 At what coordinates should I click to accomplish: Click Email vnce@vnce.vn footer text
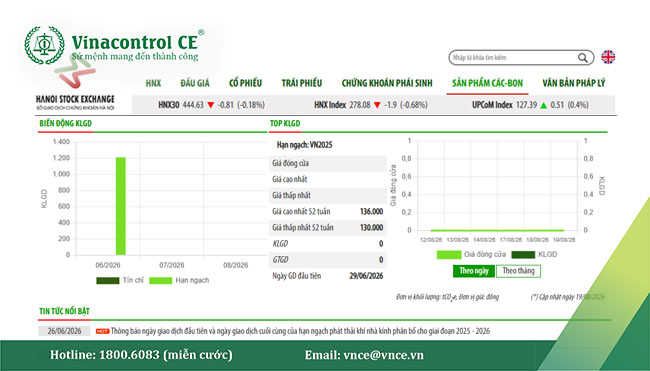click(x=364, y=355)
